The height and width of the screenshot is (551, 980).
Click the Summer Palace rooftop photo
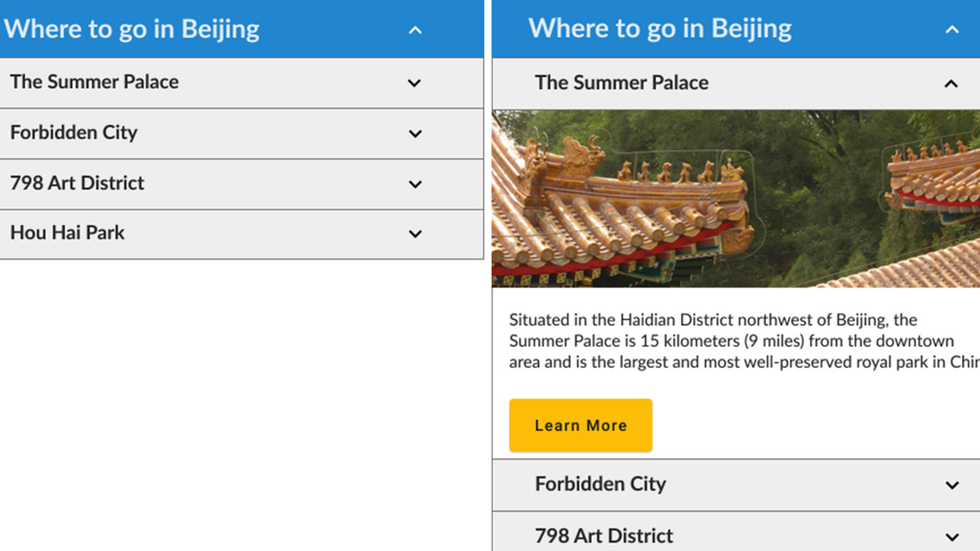click(736, 198)
